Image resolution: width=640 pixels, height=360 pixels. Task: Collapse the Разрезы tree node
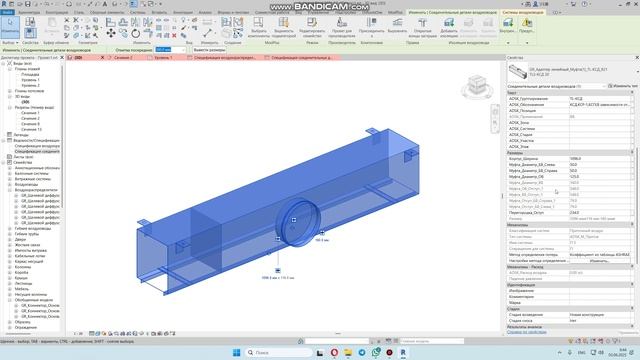pos(10,108)
